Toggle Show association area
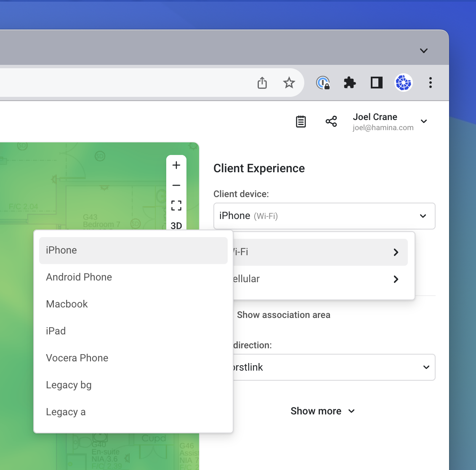476x470 pixels. coord(283,315)
